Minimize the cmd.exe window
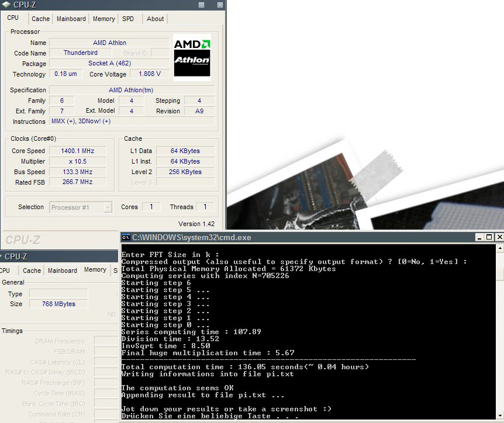This screenshot has height=423, width=504. tap(479, 237)
